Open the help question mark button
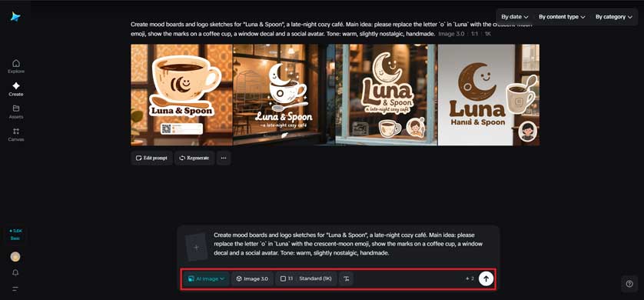This screenshot has height=300, width=644. tap(629, 284)
